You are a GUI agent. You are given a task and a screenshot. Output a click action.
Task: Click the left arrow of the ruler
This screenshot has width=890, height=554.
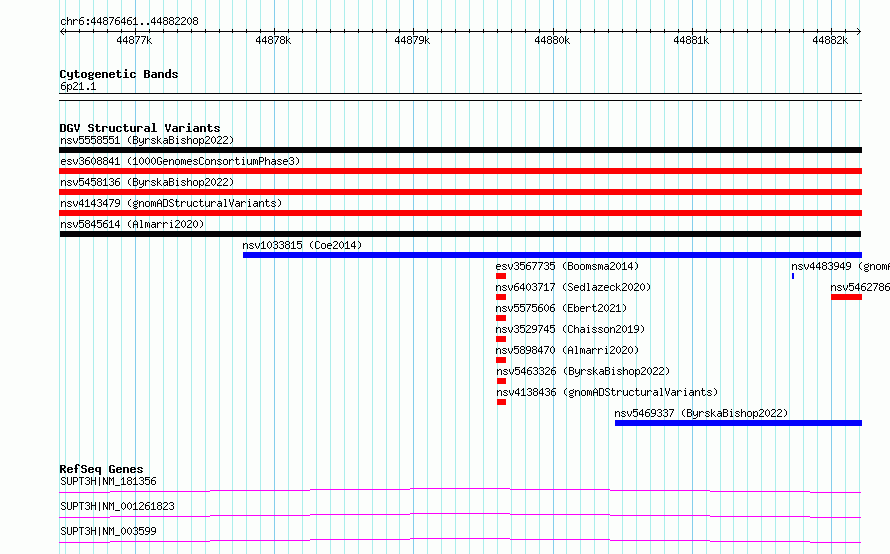point(62,31)
